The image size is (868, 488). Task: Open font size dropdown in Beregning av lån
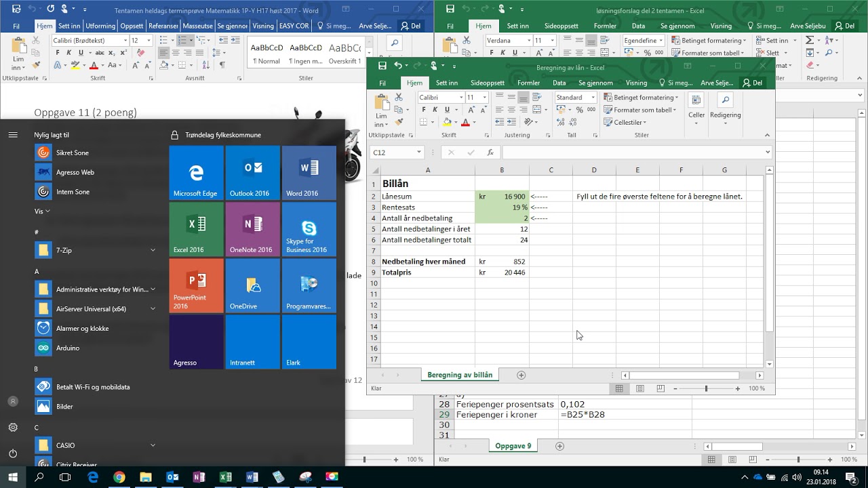click(484, 98)
